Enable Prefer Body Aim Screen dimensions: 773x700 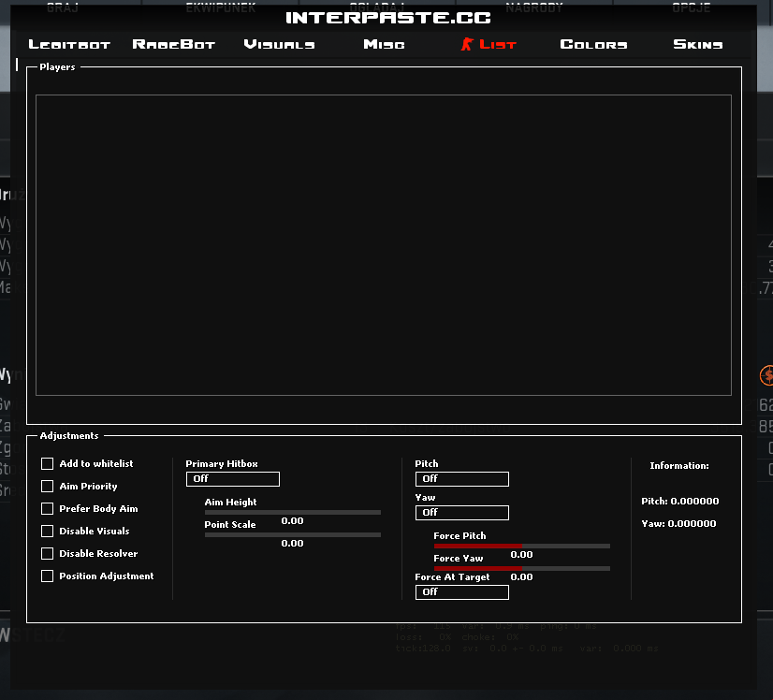[48, 509]
